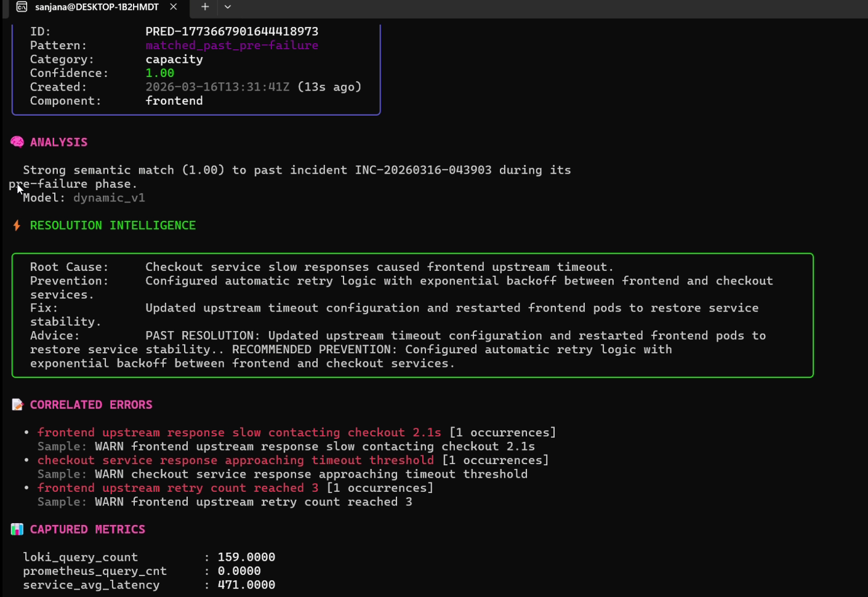Click the Root Cause label

[69, 266]
